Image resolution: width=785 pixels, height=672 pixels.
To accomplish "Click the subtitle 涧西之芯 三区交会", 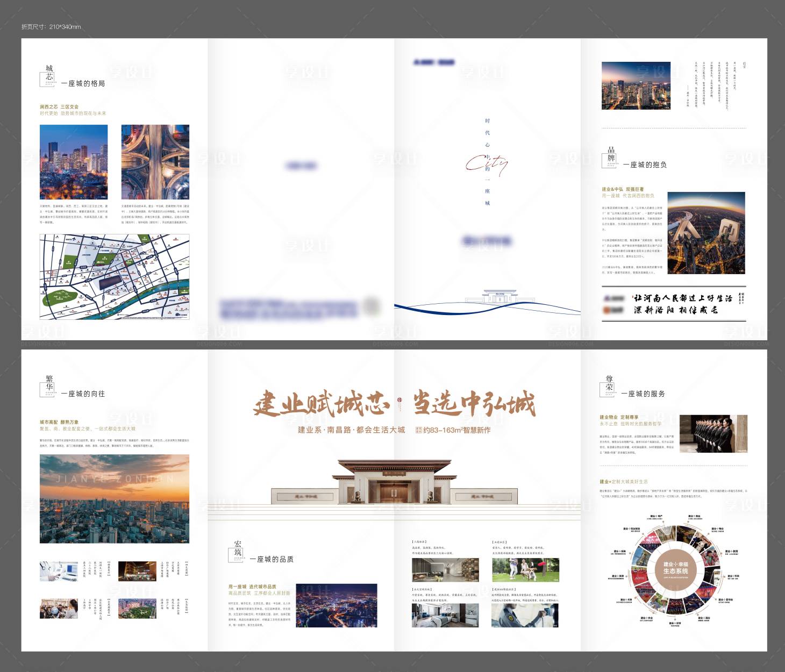I will (59, 107).
